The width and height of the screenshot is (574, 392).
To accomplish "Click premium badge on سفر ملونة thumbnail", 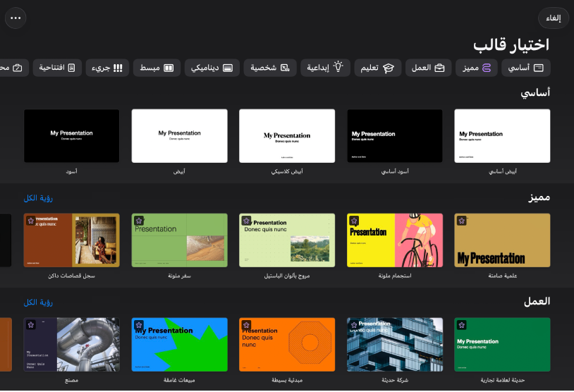I will pos(139,221).
